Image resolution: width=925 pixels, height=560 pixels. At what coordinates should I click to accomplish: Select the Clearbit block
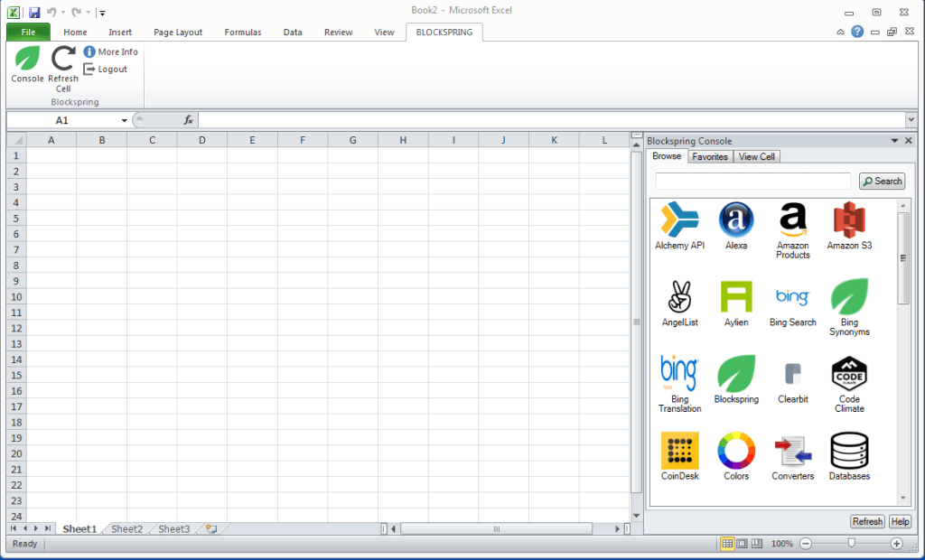[793, 380]
